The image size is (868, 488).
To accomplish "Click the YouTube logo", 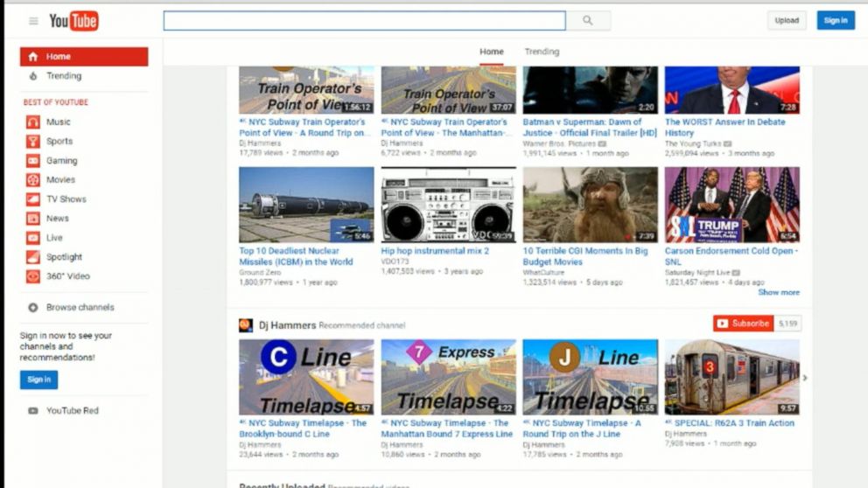I will (x=73, y=21).
